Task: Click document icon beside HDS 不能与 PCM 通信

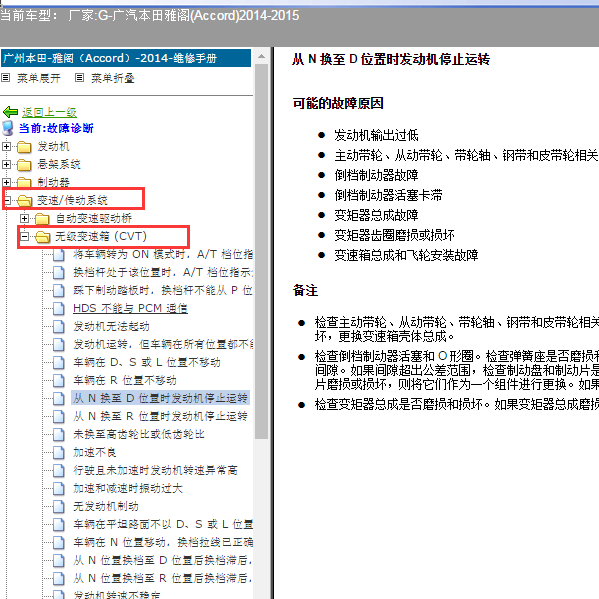Action: (x=58, y=308)
